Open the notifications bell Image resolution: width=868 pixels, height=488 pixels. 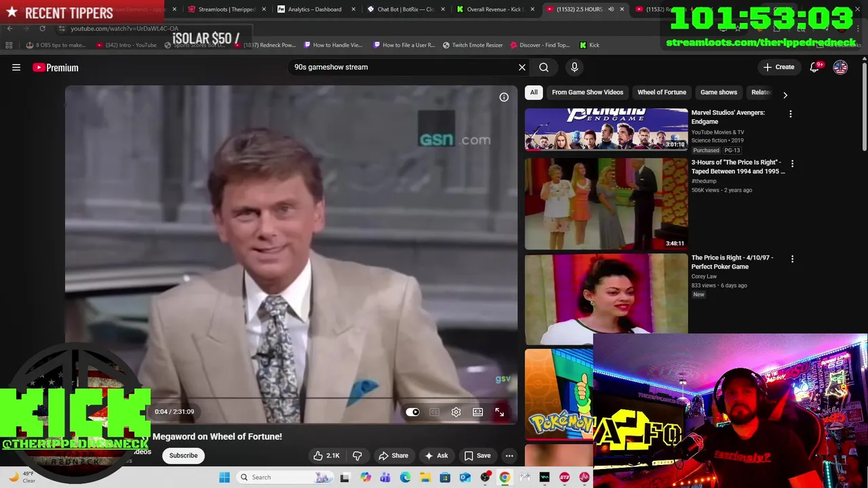pos(816,67)
